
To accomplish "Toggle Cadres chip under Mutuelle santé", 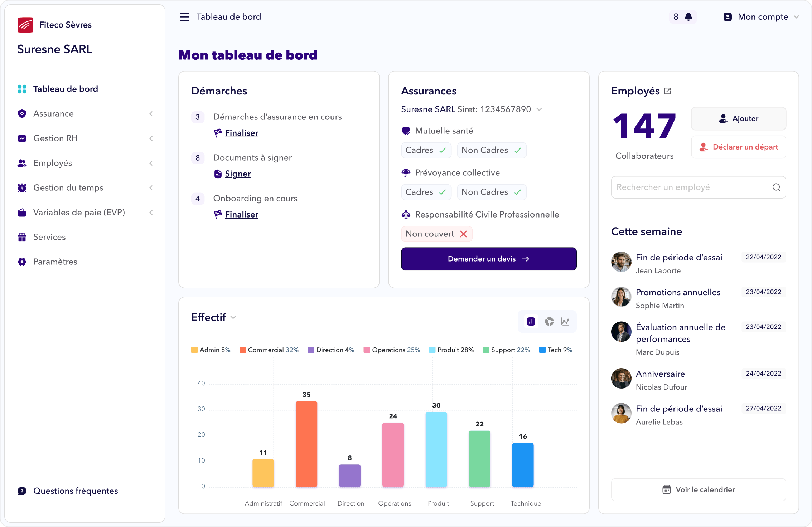I will point(426,150).
